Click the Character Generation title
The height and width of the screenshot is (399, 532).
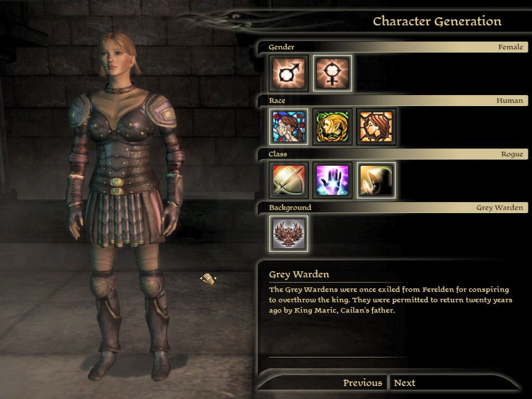coord(437,21)
